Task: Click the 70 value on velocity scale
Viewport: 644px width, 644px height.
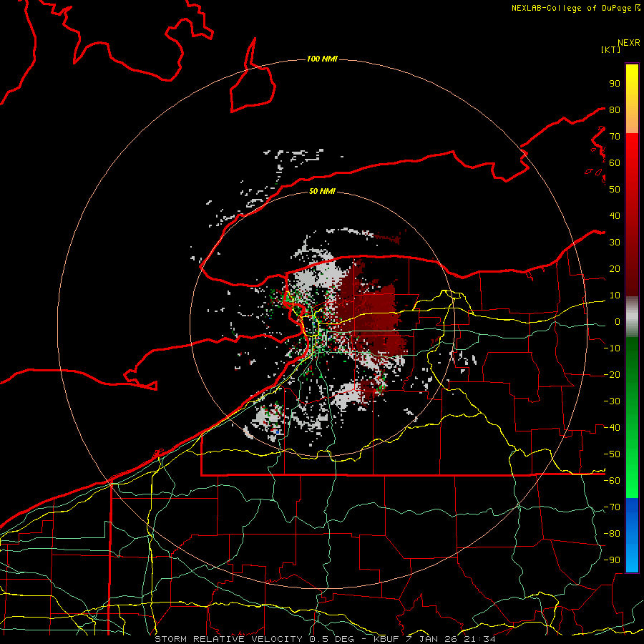Action: pyautogui.click(x=615, y=137)
